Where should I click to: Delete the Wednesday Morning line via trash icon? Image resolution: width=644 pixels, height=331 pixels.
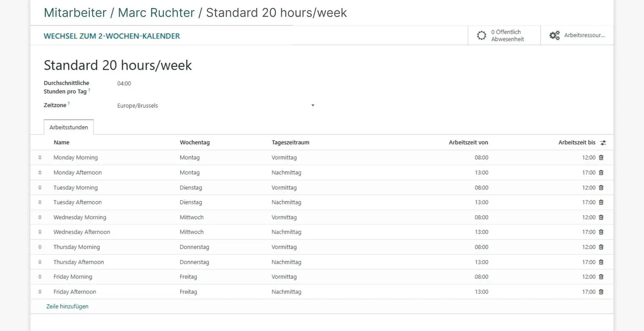tap(601, 217)
